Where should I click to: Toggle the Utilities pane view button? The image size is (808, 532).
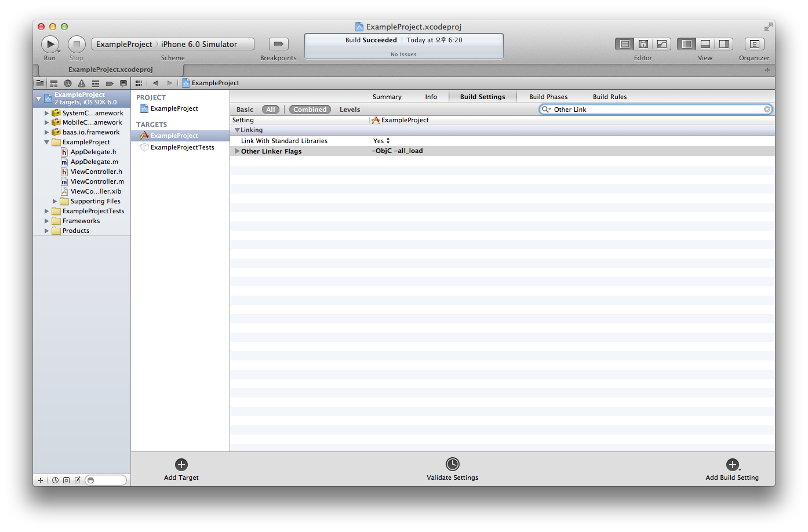click(723, 44)
